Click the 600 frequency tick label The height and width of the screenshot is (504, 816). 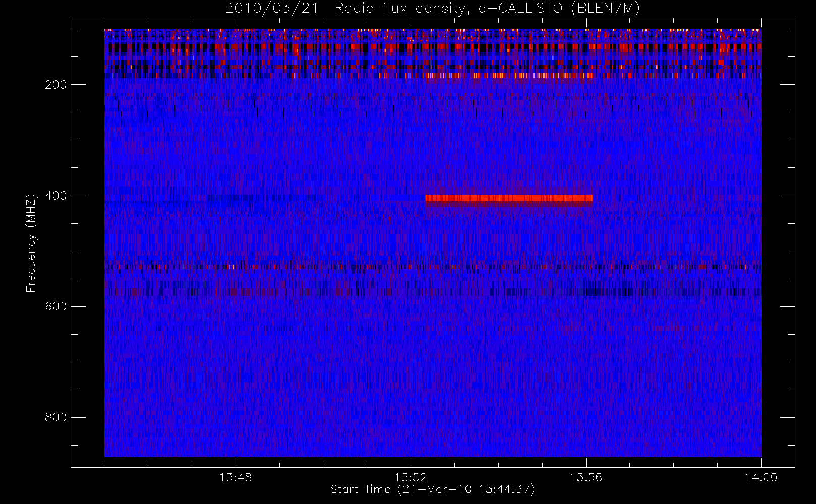[x=56, y=306]
